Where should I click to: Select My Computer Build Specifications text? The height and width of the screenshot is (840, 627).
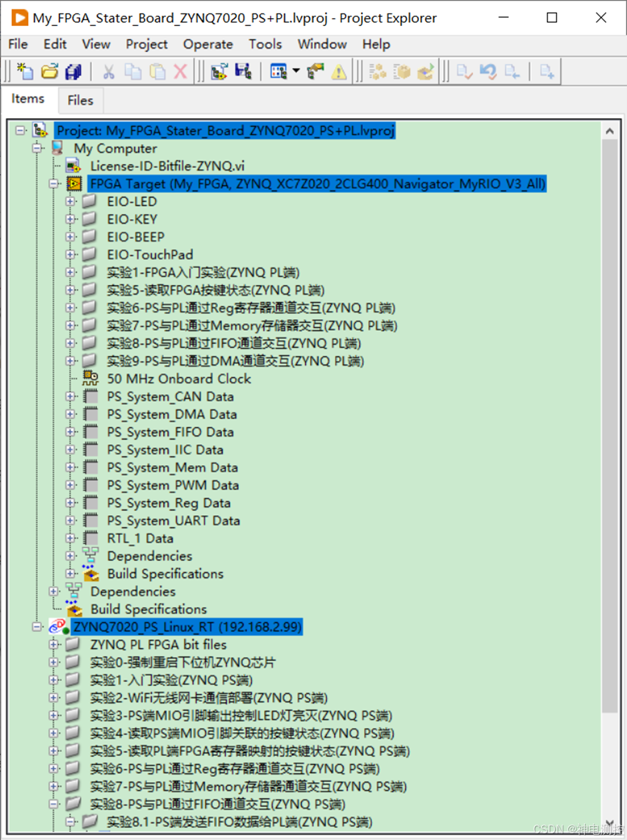click(149, 608)
